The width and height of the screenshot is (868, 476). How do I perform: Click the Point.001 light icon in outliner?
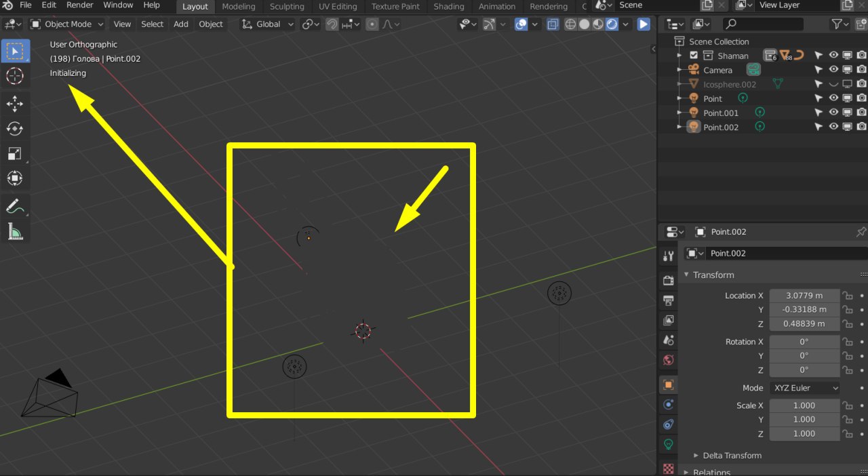[693, 113]
